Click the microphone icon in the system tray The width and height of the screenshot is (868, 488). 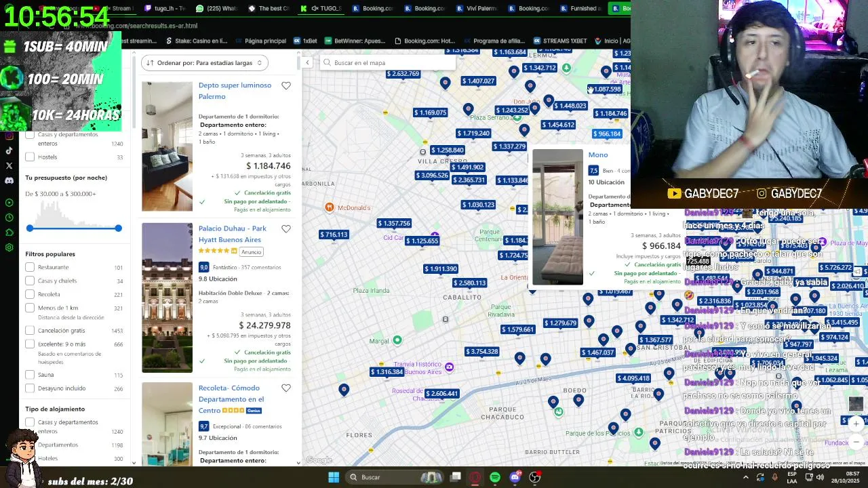click(x=775, y=477)
